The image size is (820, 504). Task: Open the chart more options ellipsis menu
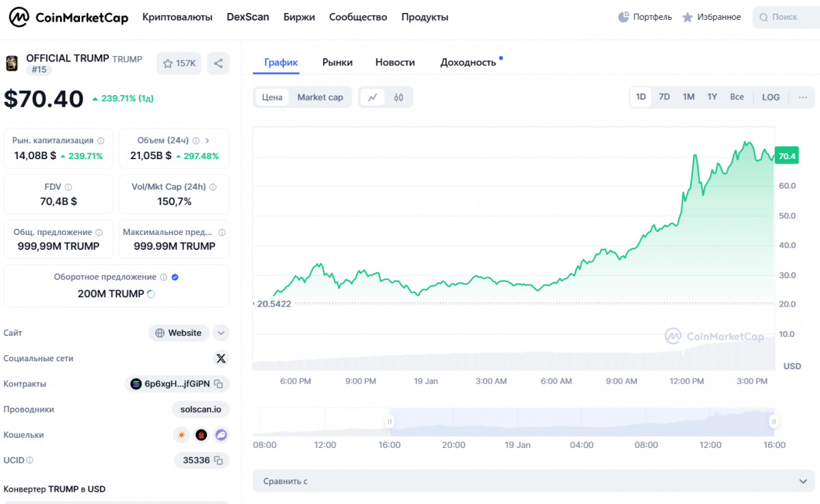[x=802, y=97]
